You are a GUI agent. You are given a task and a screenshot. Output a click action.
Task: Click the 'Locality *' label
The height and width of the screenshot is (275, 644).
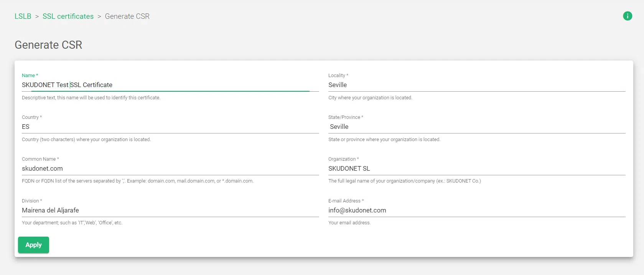tap(338, 76)
